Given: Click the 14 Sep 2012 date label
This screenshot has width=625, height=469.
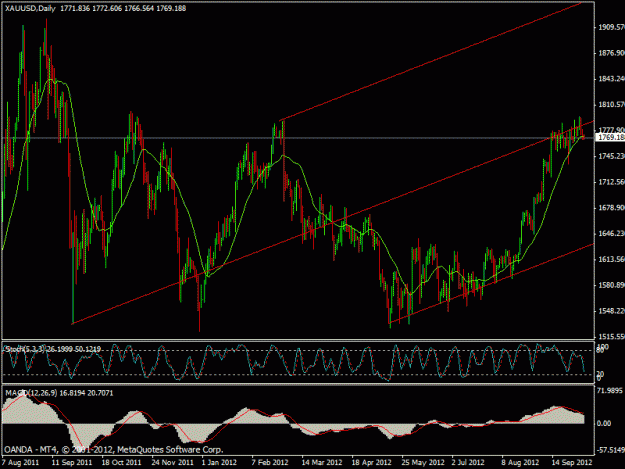Looking at the screenshot, I should coord(572,463).
